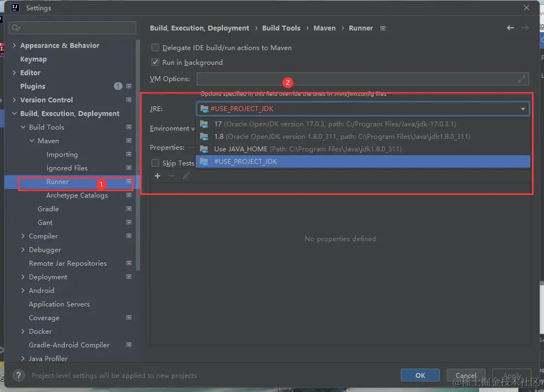Select Importing under Maven

(x=62, y=154)
